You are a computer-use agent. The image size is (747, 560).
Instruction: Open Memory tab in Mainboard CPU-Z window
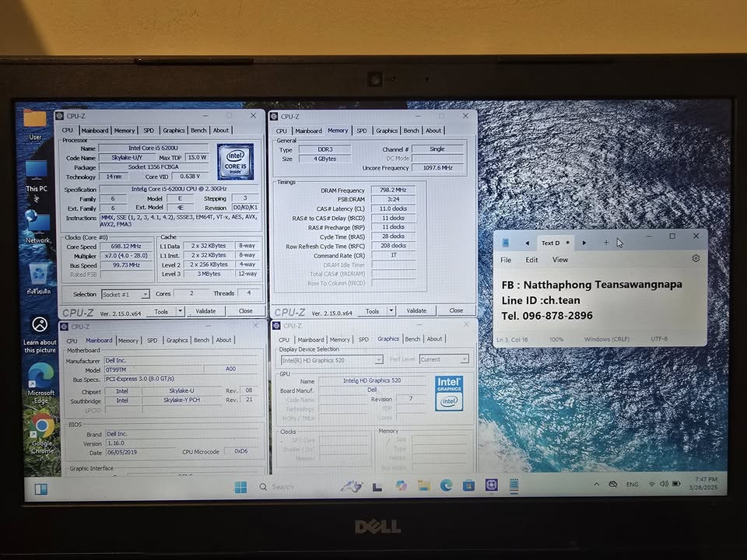pyautogui.click(x=128, y=341)
